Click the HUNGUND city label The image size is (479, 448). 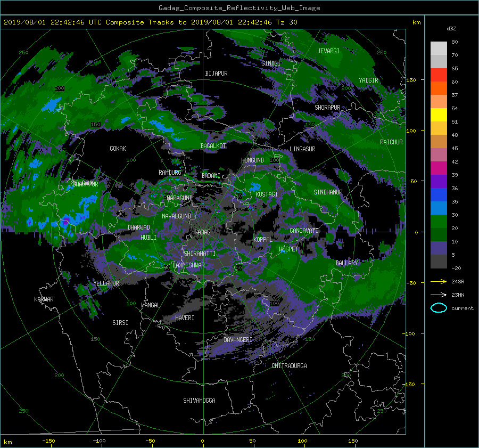[252, 160]
